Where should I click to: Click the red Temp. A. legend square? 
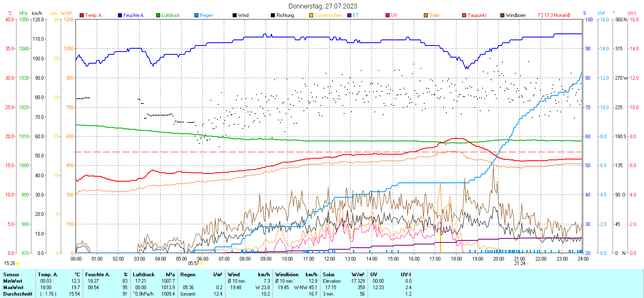coord(82,15)
